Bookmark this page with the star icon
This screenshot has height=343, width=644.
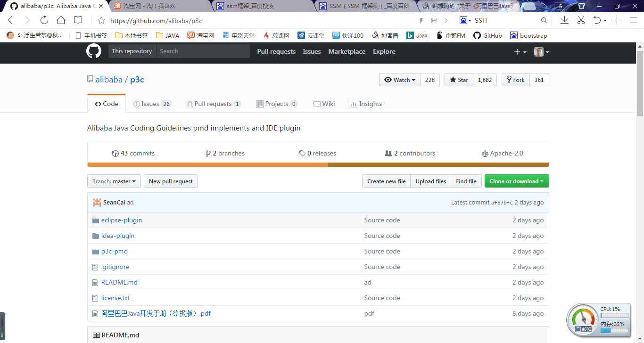pos(101,20)
